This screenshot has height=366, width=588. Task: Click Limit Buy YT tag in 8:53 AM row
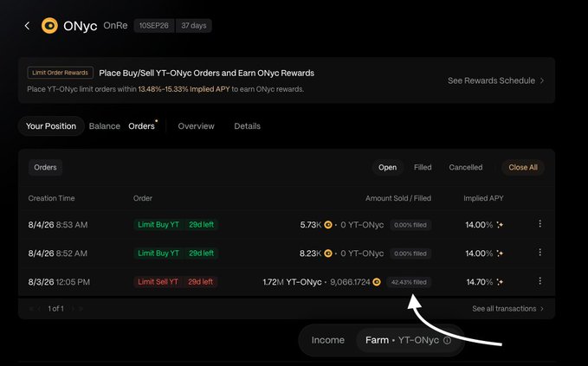click(158, 224)
